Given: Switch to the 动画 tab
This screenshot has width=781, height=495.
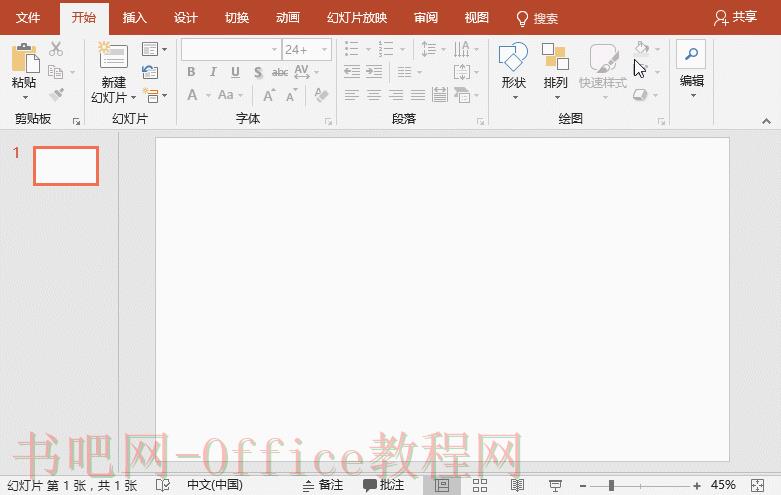Looking at the screenshot, I should click(x=288, y=18).
